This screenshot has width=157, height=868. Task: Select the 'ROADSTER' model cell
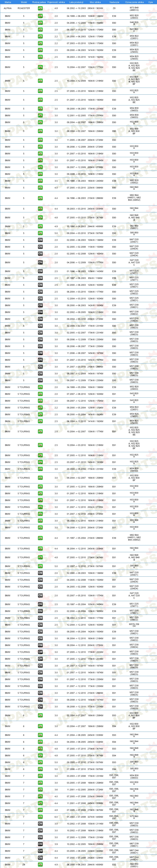24,8
